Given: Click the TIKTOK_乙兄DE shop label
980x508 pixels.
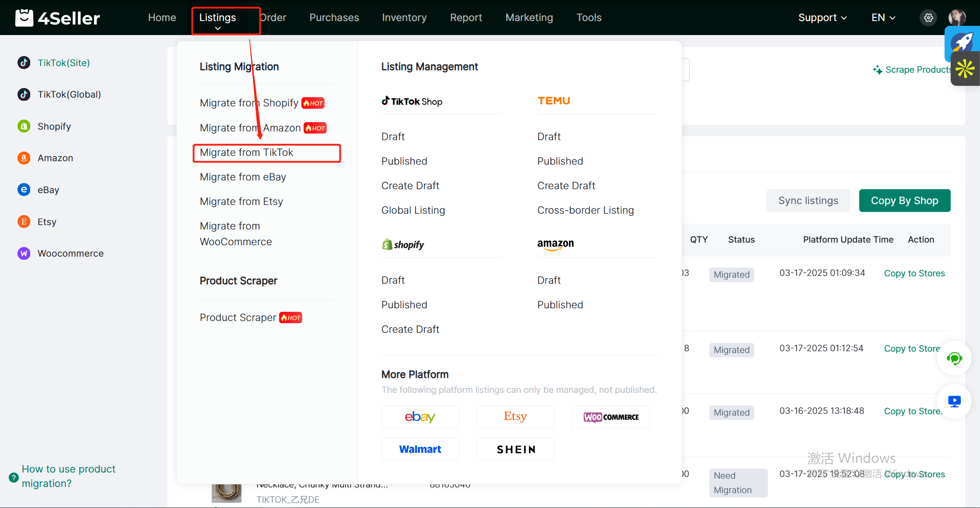Looking at the screenshot, I should [288, 500].
